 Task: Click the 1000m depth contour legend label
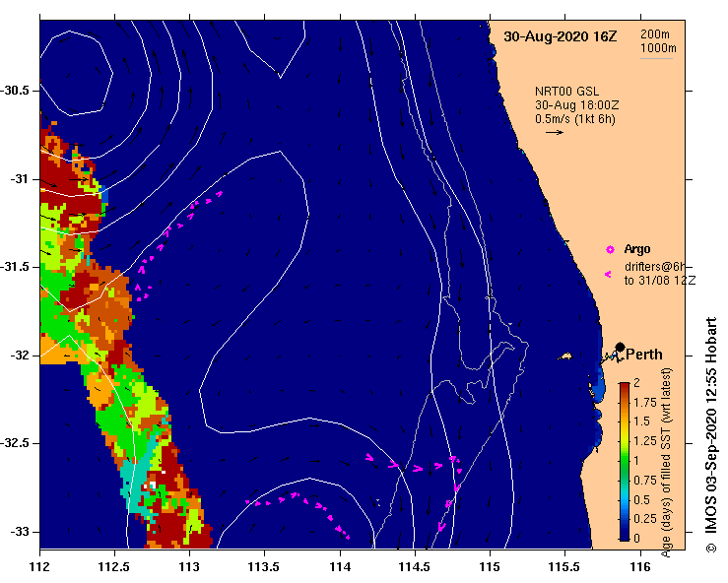tap(658, 48)
